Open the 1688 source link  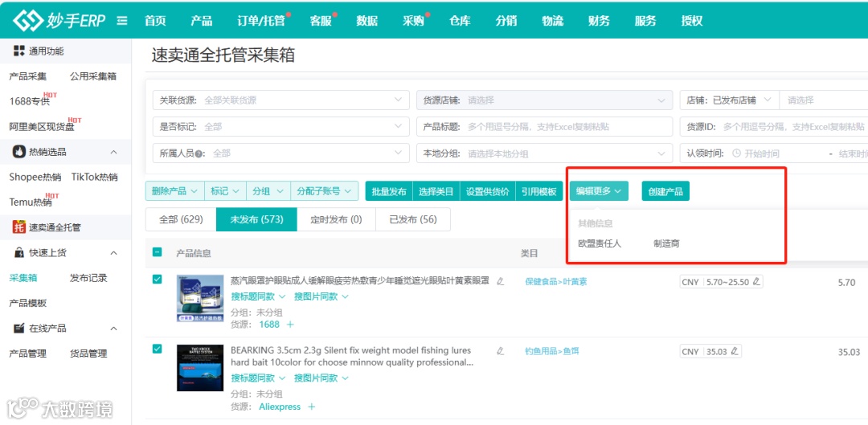[269, 325]
